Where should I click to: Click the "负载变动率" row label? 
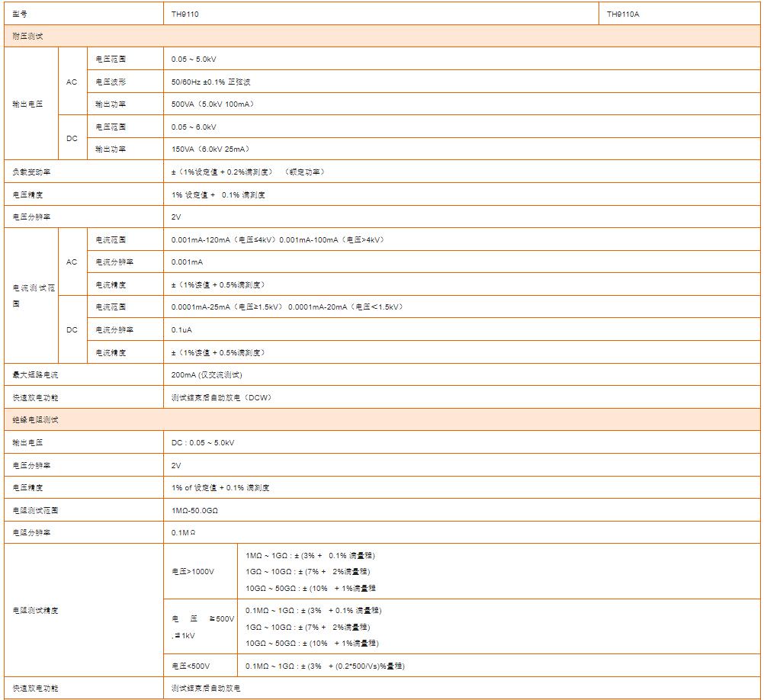(31, 172)
